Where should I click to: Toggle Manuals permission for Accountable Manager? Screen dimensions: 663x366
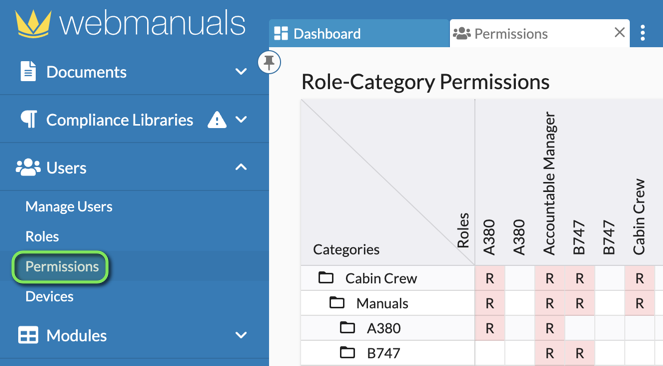(550, 303)
